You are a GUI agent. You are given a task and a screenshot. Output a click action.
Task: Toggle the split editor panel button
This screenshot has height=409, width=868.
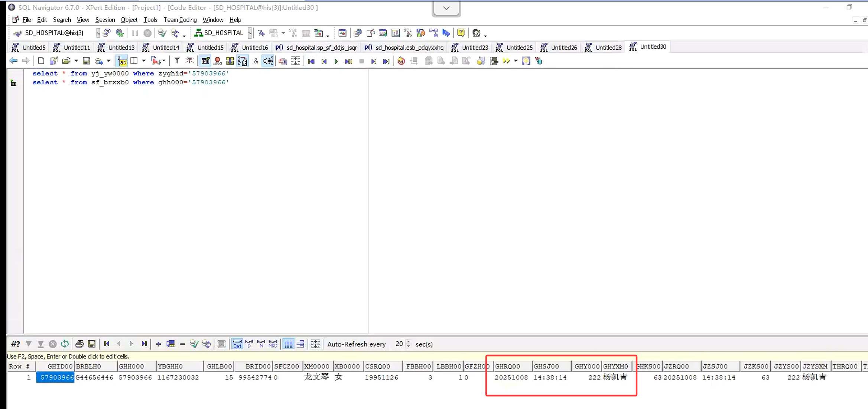[134, 61]
